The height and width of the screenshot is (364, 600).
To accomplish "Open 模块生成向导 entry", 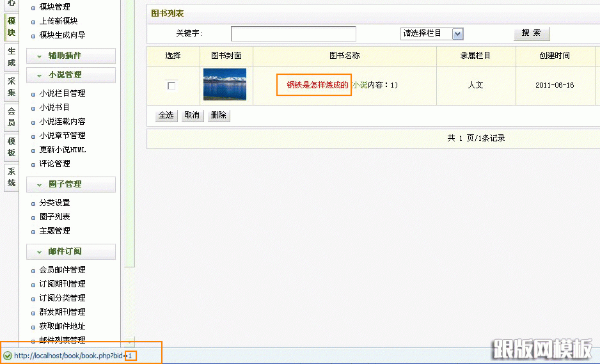I will pyautogui.click(x=62, y=35).
